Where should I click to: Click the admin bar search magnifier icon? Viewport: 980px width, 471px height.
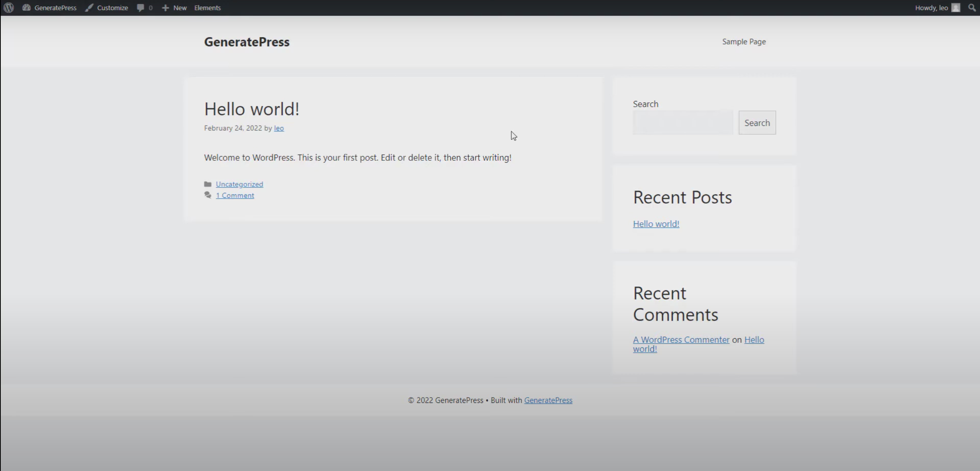[x=972, y=8]
